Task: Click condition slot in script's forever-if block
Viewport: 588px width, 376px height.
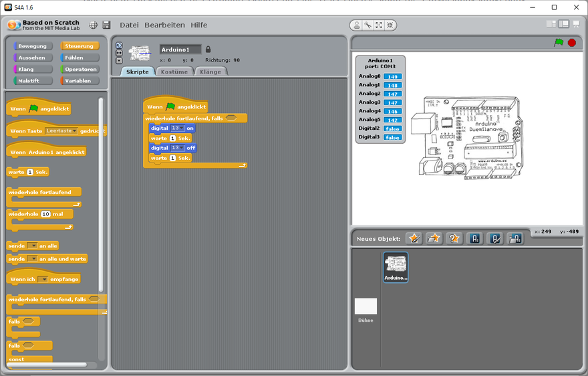Action: [231, 118]
